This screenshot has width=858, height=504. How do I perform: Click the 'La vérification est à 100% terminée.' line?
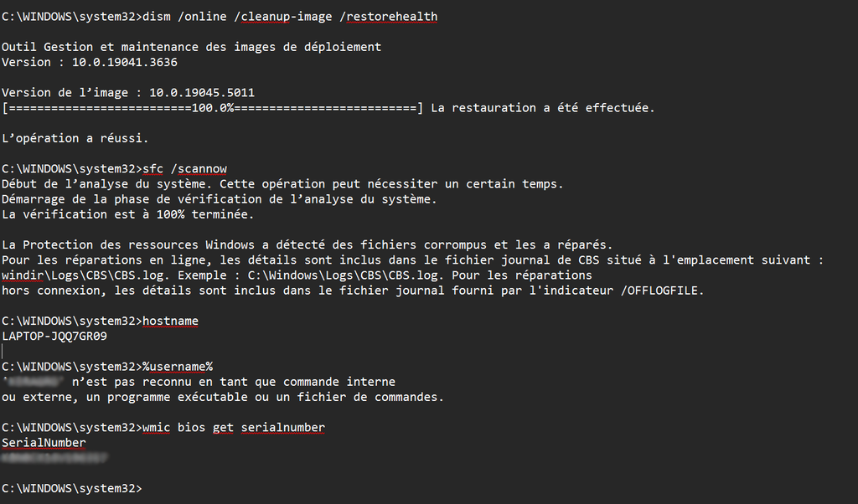tap(128, 215)
